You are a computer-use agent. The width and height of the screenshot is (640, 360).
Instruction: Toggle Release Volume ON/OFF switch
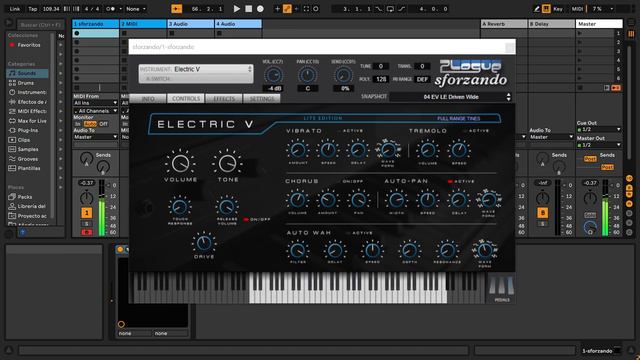pyautogui.click(x=257, y=220)
